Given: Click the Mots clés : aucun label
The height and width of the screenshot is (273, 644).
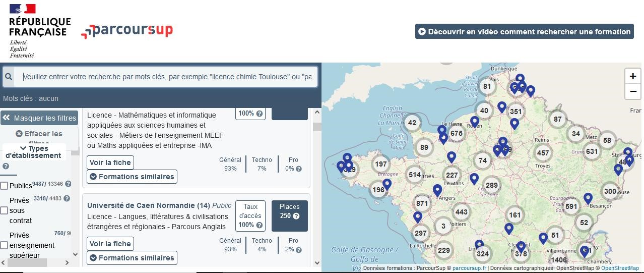Looking at the screenshot, I should pos(31,98).
